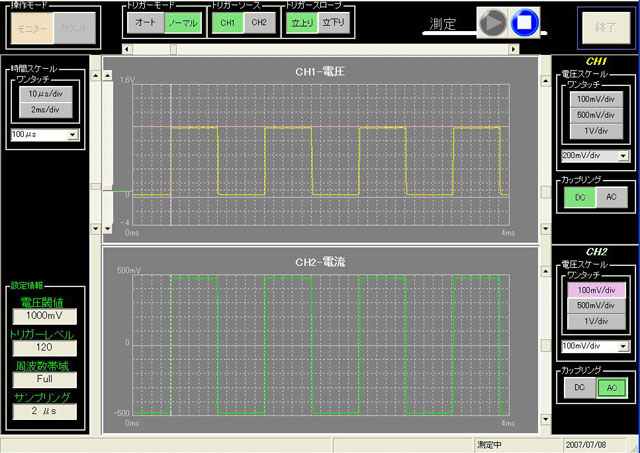Set CH1 voltage scale to 500mV/div
640x453 pixels.
tap(596, 115)
